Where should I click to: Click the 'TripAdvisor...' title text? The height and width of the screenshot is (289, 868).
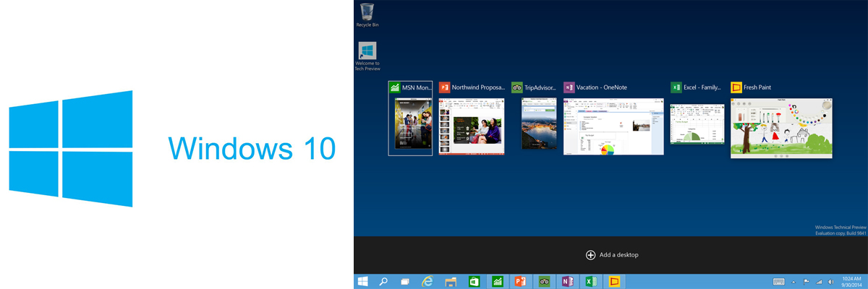(540, 87)
